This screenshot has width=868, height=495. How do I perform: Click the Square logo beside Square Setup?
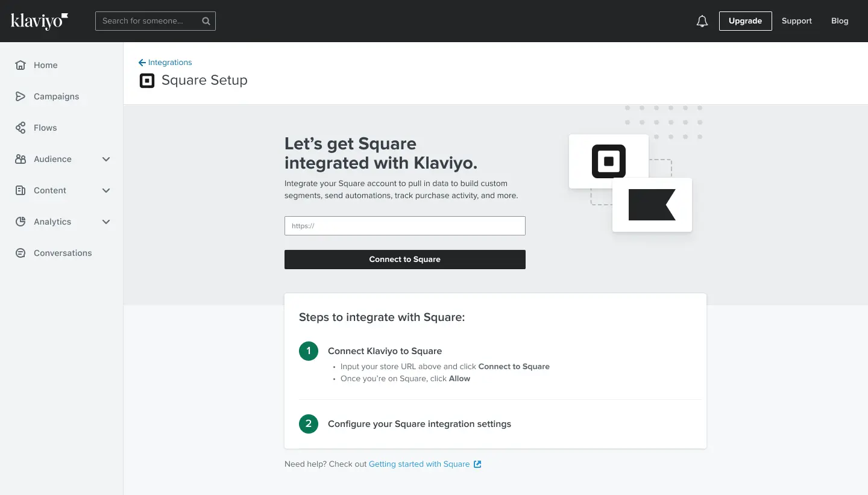(147, 81)
